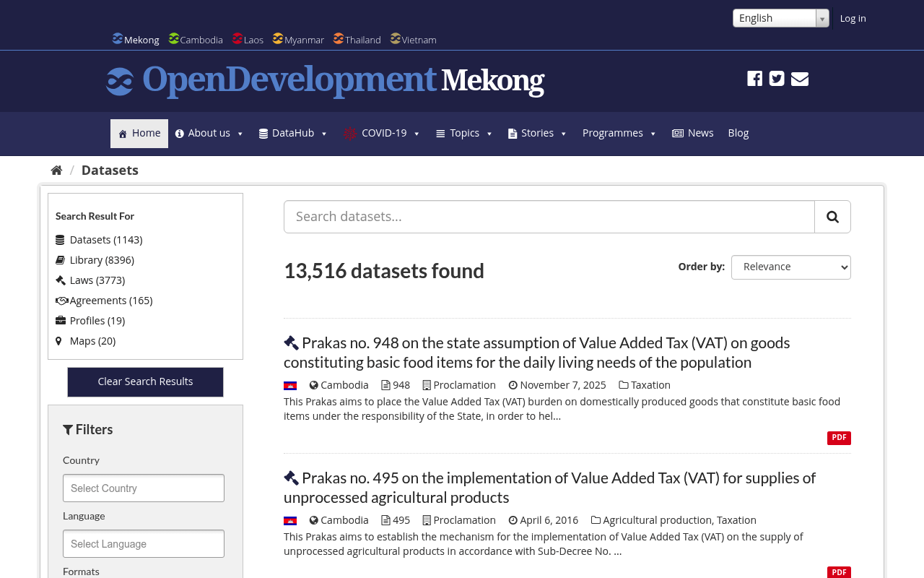
Task: Expand the COVID-19 menu
Action: tap(382, 134)
